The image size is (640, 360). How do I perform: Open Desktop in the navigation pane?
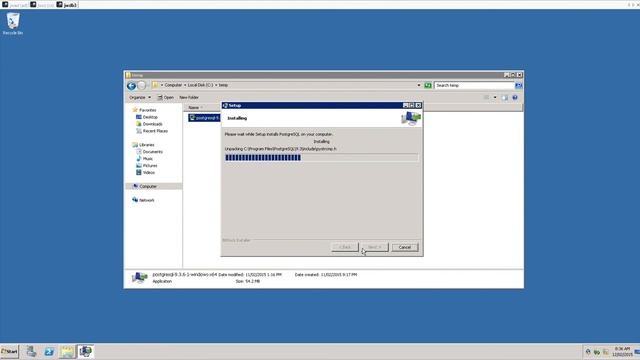click(147, 117)
